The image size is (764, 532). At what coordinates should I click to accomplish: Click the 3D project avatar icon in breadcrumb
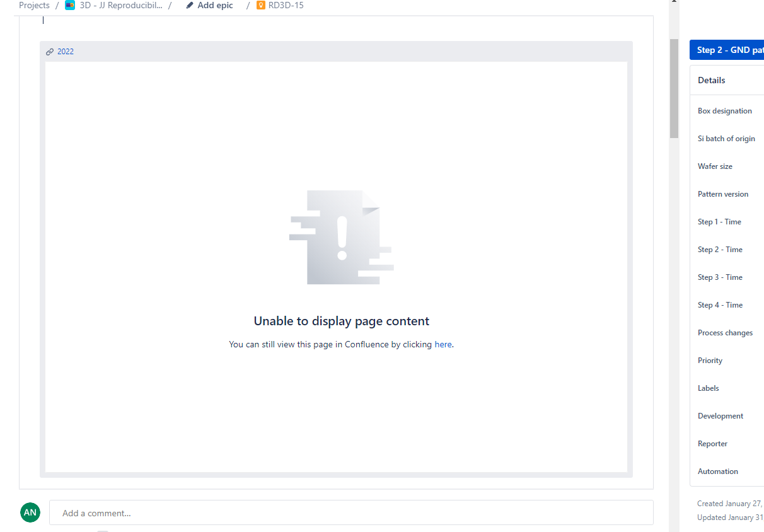(x=69, y=5)
